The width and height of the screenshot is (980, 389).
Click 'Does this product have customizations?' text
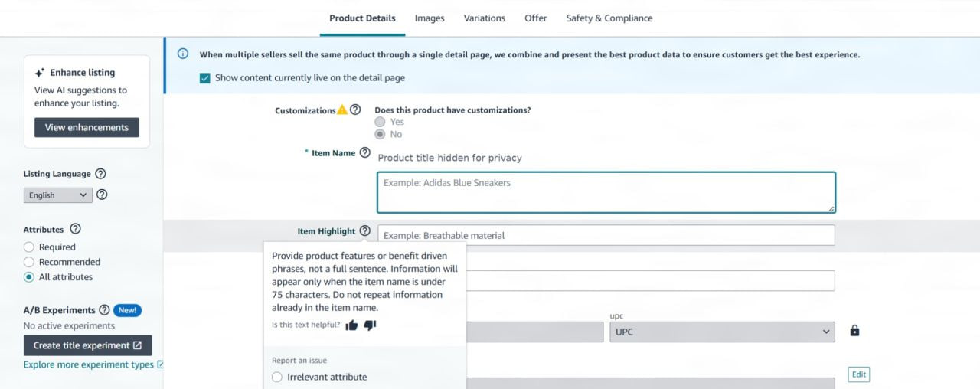452,110
